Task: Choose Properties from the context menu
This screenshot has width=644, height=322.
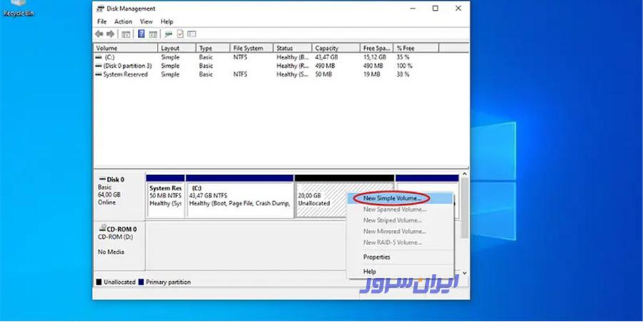Action: click(x=401, y=257)
